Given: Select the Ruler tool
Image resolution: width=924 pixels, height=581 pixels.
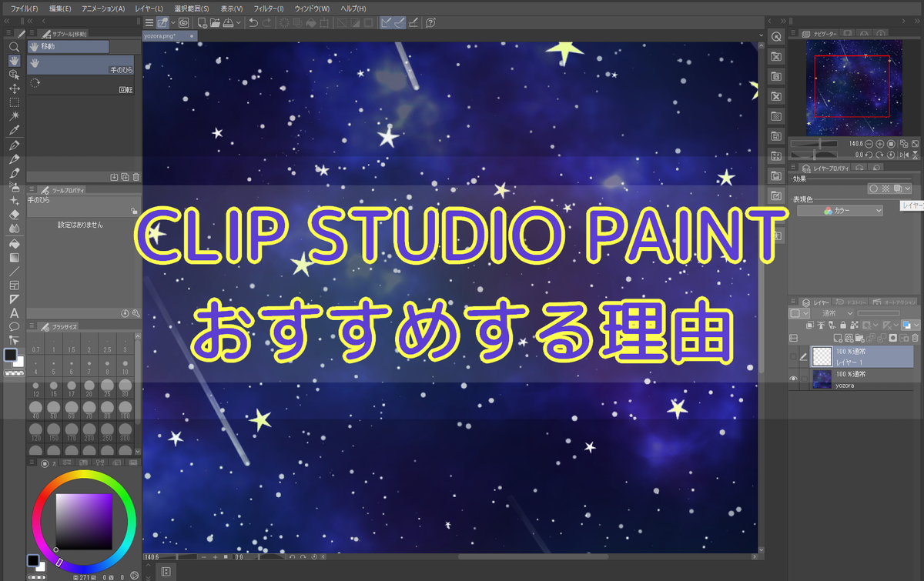Looking at the screenshot, I should coord(14,299).
